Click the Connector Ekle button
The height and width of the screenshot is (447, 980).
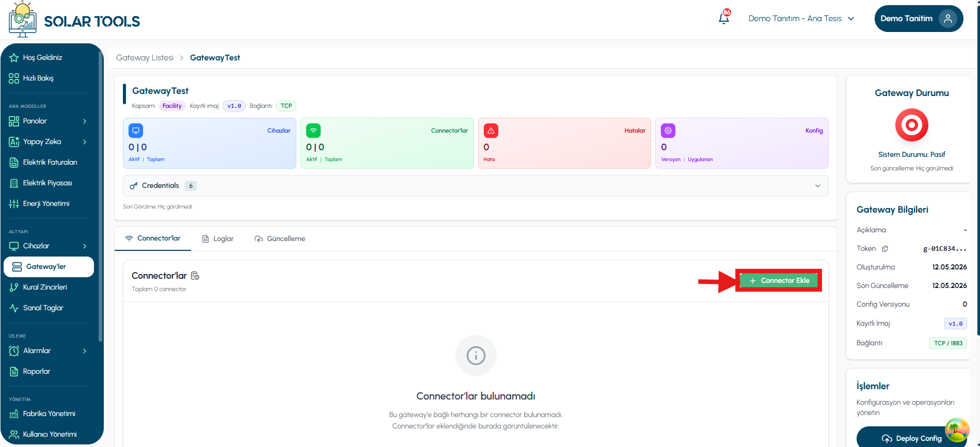point(779,280)
